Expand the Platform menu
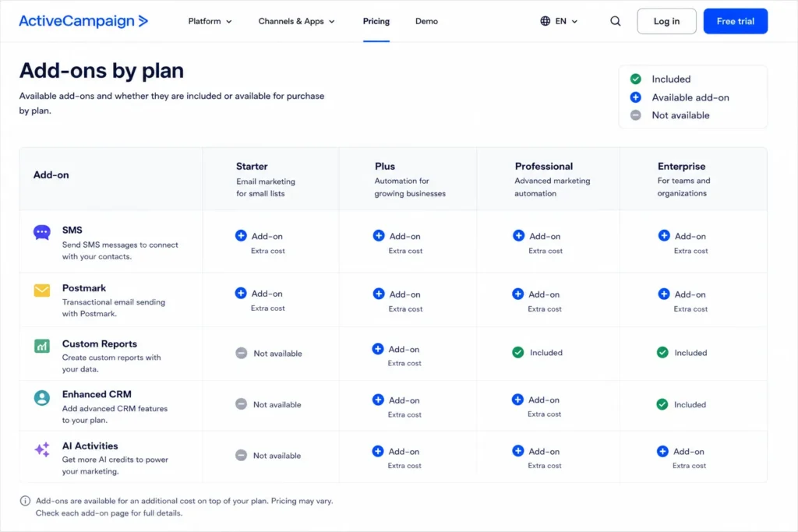This screenshot has height=532, width=798. point(210,21)
